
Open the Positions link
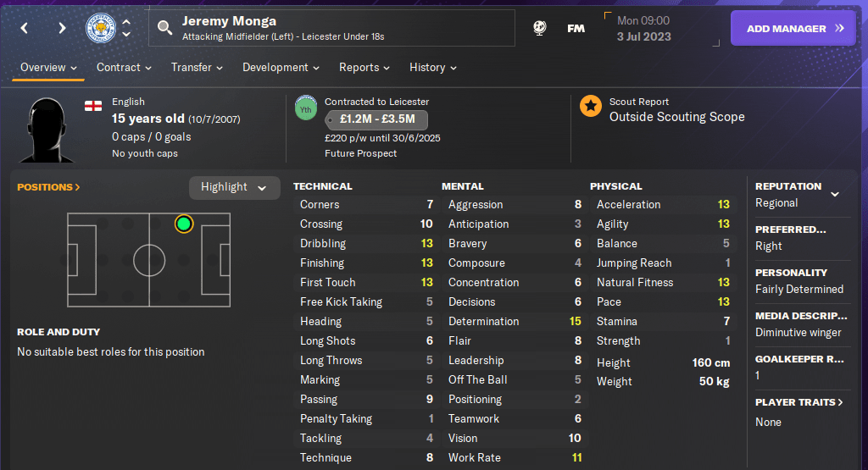tap(48, 187)
